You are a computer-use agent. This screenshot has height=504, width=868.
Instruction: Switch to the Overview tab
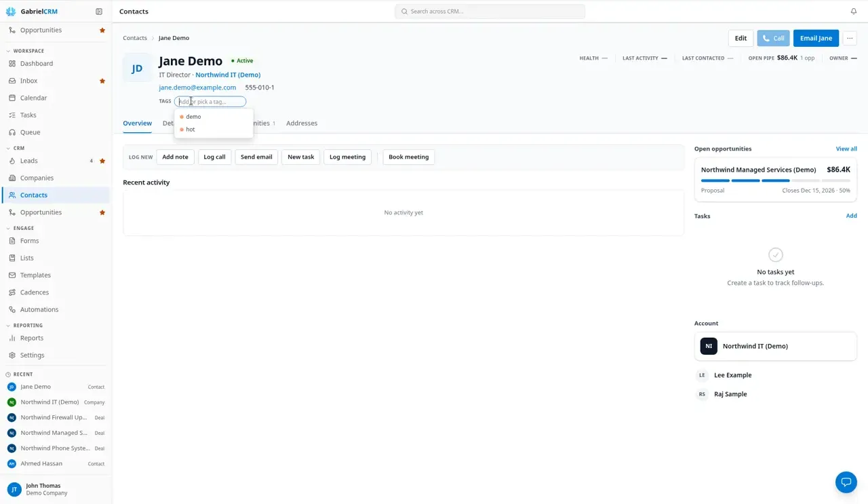click(x=137, y=123)
